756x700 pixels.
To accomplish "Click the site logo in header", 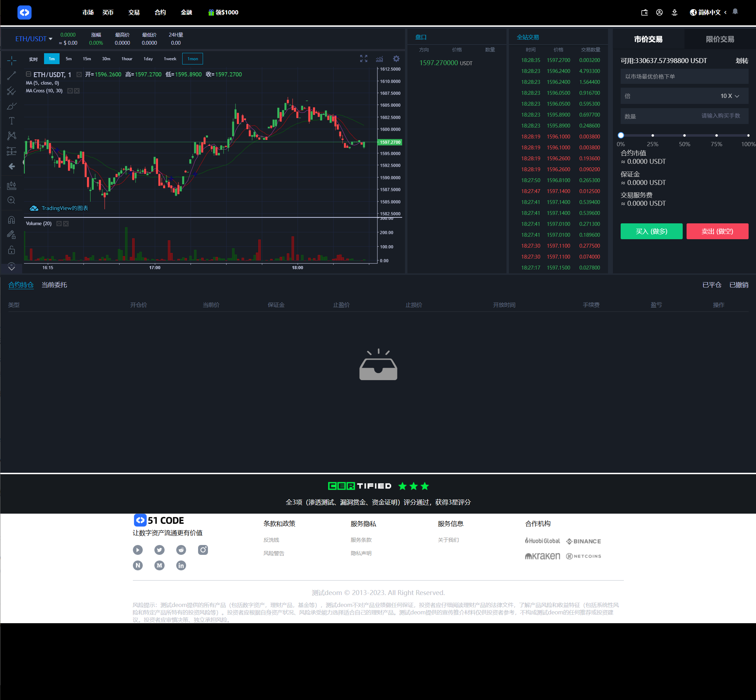I will (x=24, y=12).
